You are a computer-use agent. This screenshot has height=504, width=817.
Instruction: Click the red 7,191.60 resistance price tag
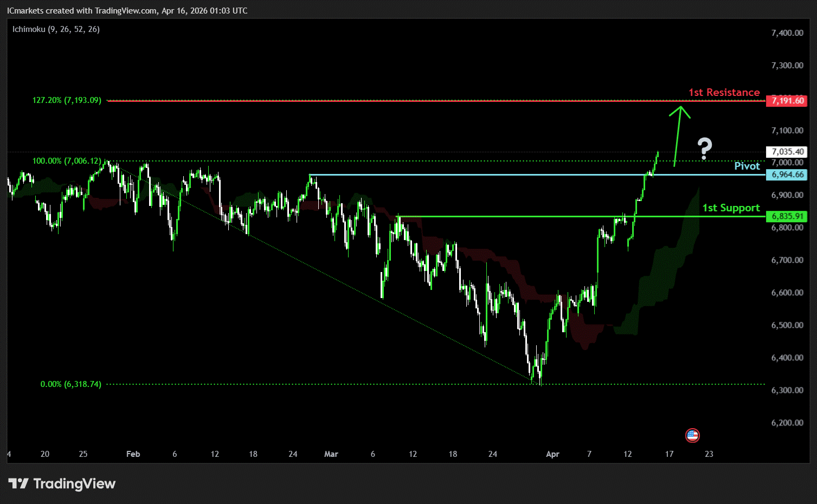click(787, 101)
